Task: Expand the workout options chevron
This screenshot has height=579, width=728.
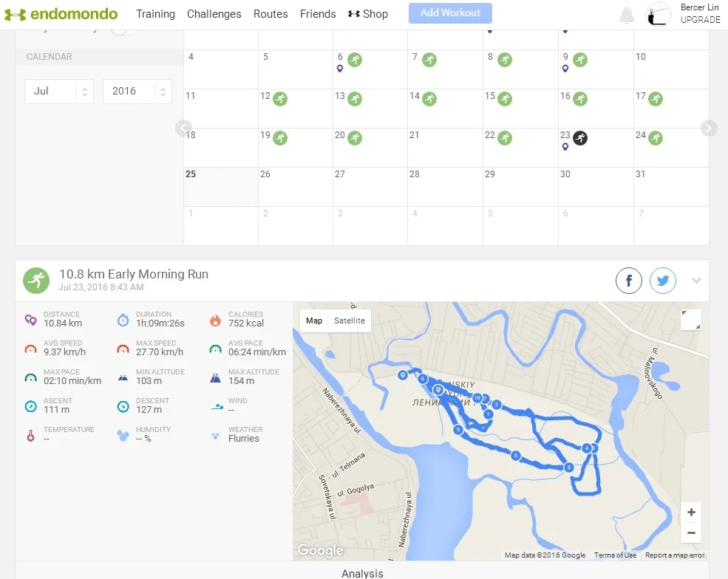Action: [x=696, y=281]
